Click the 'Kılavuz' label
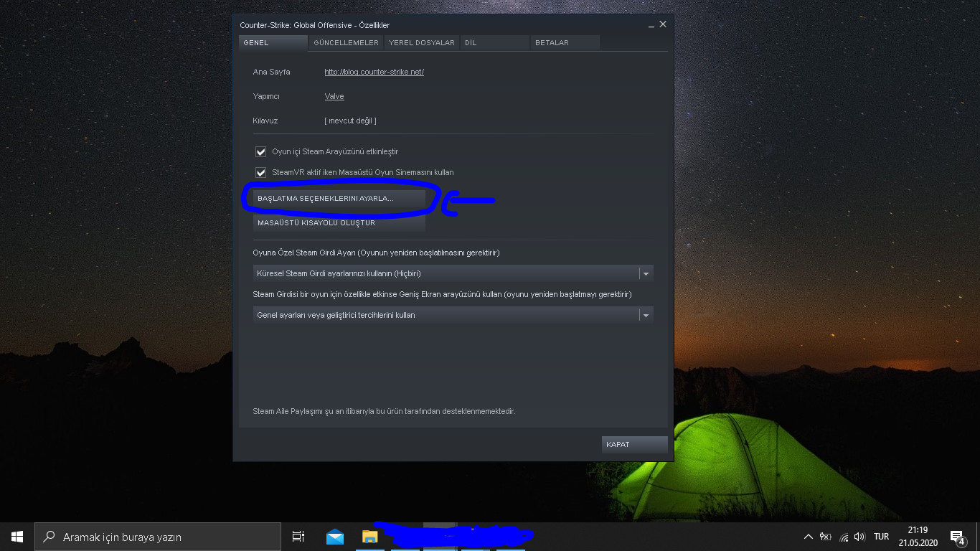This screenshot has width=980, height=551. 265,121
